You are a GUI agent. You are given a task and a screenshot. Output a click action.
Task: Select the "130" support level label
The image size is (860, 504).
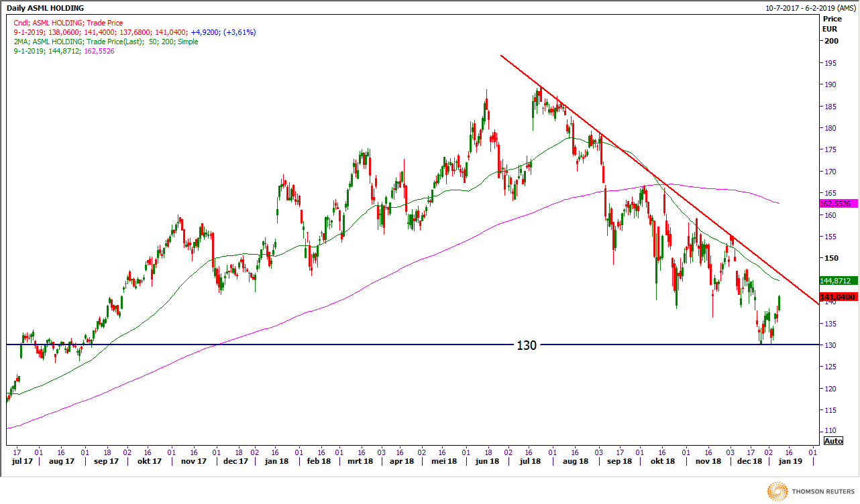click(x=527, y=346)
